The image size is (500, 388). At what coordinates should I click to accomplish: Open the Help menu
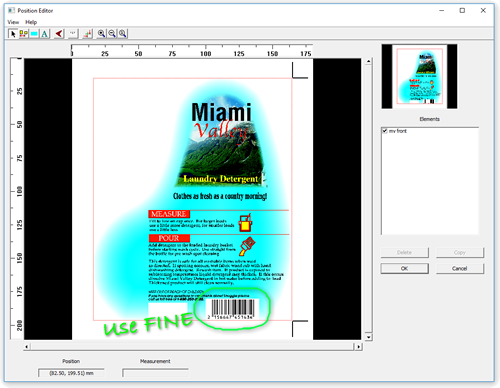[x=31, y=22]
